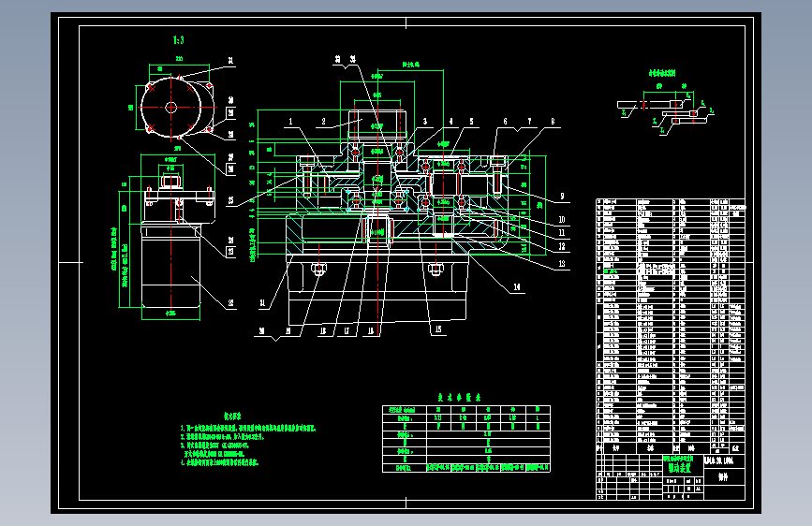Viewport: 812px width, 526px height.
Task: Select part balloon number 5
Action: (471, 122)
